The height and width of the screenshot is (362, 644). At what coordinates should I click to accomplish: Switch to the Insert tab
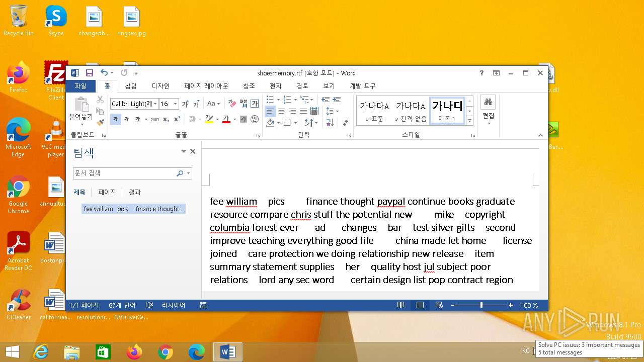tap(131, 86)
